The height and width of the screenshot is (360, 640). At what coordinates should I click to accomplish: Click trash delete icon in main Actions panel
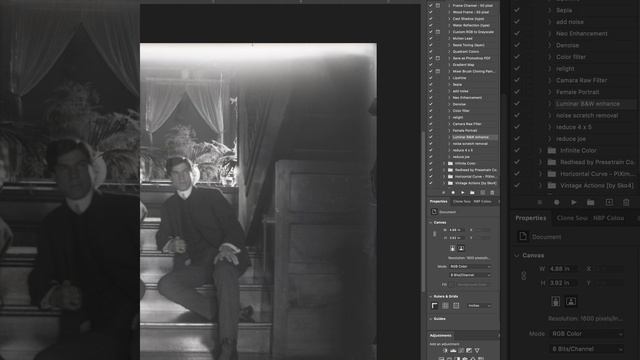(x=492, y=193)
